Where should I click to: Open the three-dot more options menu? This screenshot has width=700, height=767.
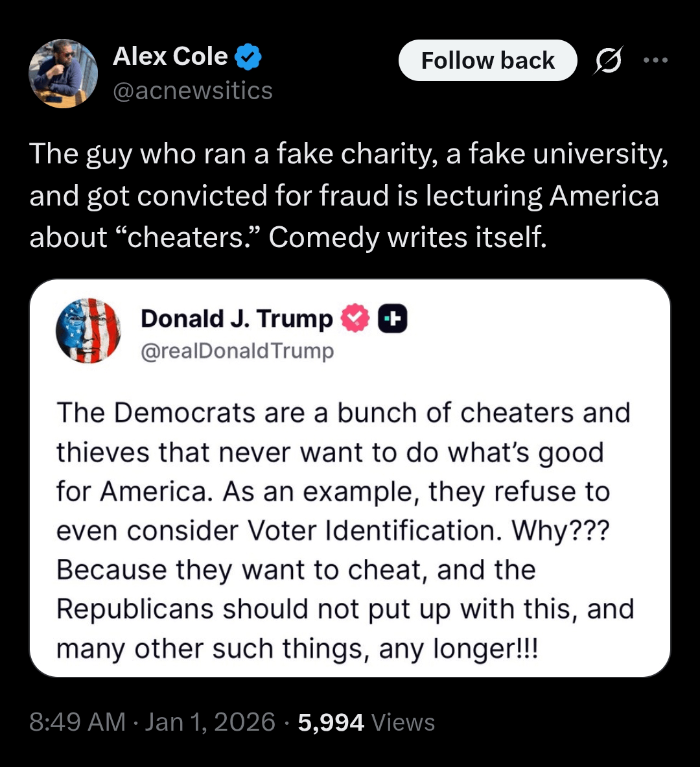click(x=655, y=60)
